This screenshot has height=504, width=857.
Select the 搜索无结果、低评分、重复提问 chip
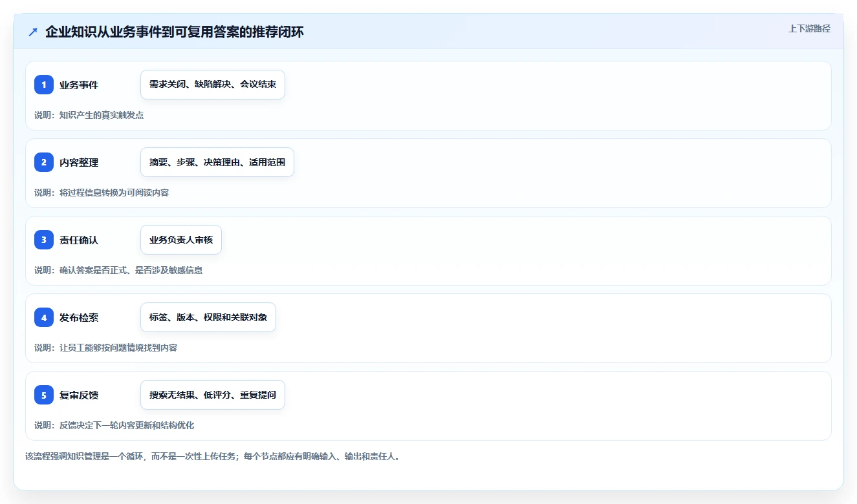(x=213, y=395)
